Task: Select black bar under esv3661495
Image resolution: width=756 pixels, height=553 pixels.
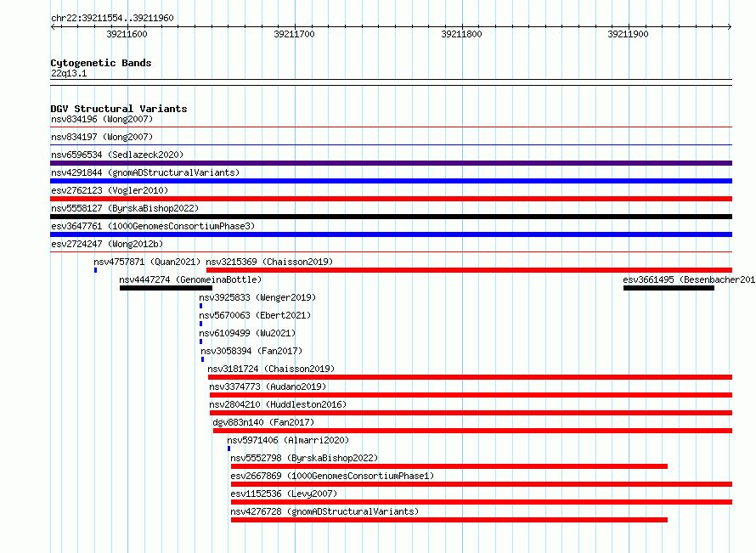Action: click(x=669, y=288)
